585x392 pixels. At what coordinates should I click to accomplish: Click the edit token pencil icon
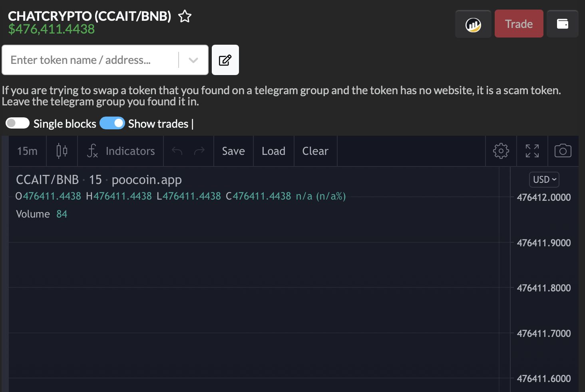click(x=225, y=60)
